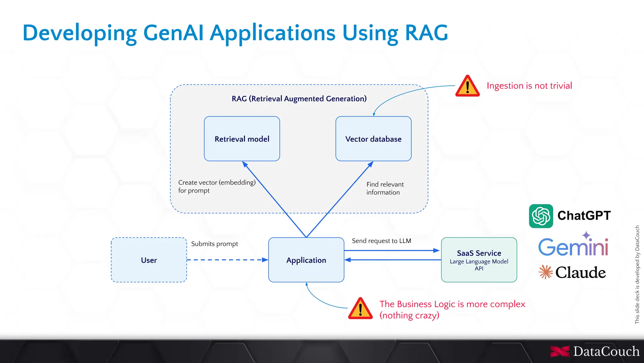Select the Retrieval model box
Screen dimensions: 644x363
click(x=242, y=139)
